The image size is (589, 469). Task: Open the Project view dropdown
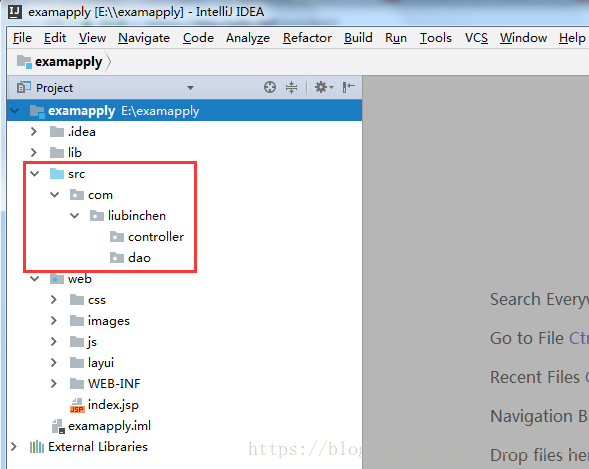click(x=190, y=88)
